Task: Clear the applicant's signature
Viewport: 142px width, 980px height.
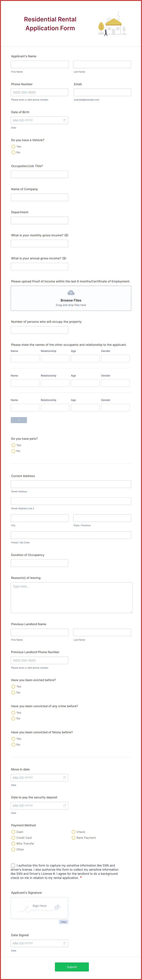Action: pos(64,921)
